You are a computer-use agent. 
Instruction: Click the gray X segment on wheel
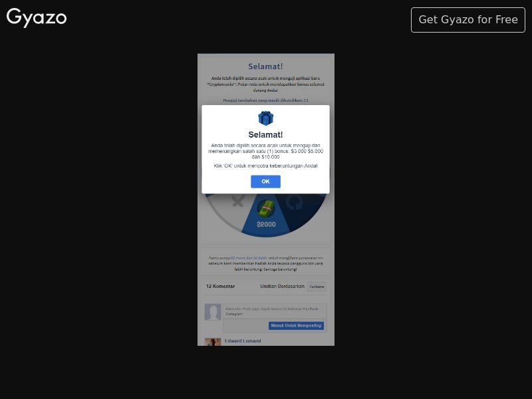[238, 201]
